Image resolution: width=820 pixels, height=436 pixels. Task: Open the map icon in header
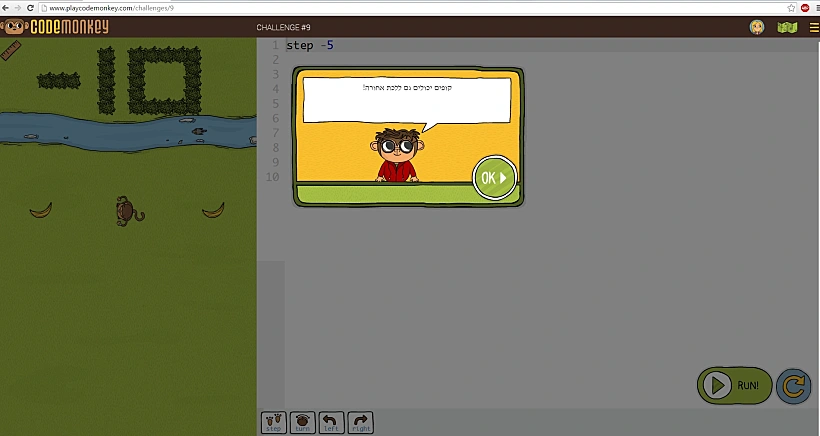tap(786, 27)
